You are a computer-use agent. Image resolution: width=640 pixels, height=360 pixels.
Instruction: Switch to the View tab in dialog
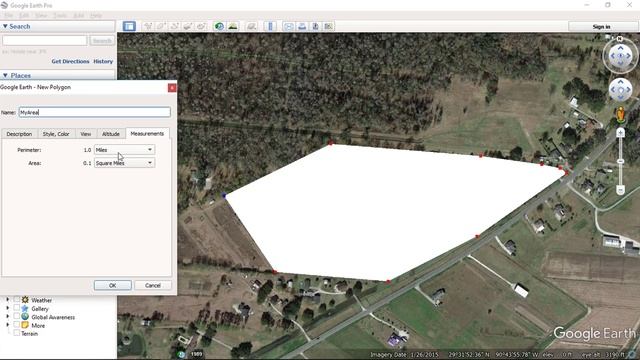coord(85,134)
